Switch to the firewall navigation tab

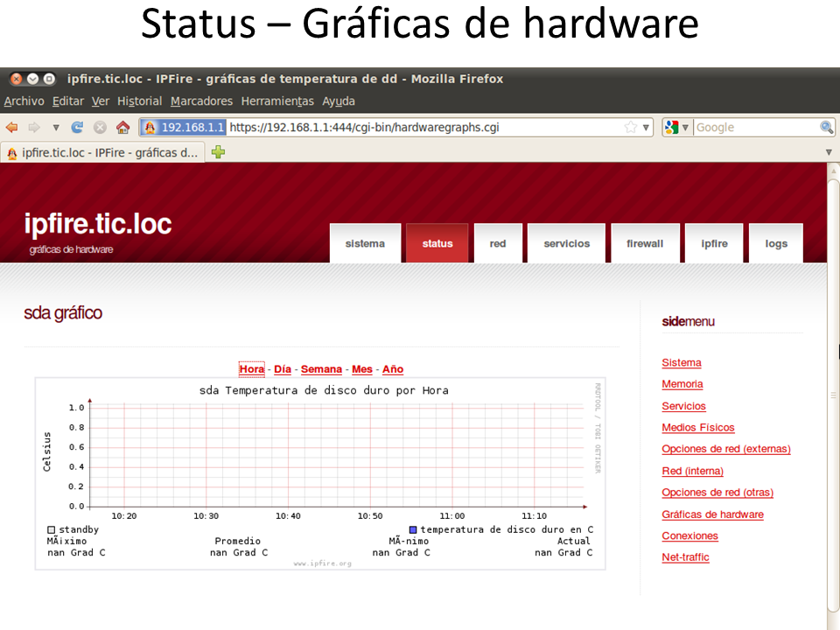pos(645,243)
